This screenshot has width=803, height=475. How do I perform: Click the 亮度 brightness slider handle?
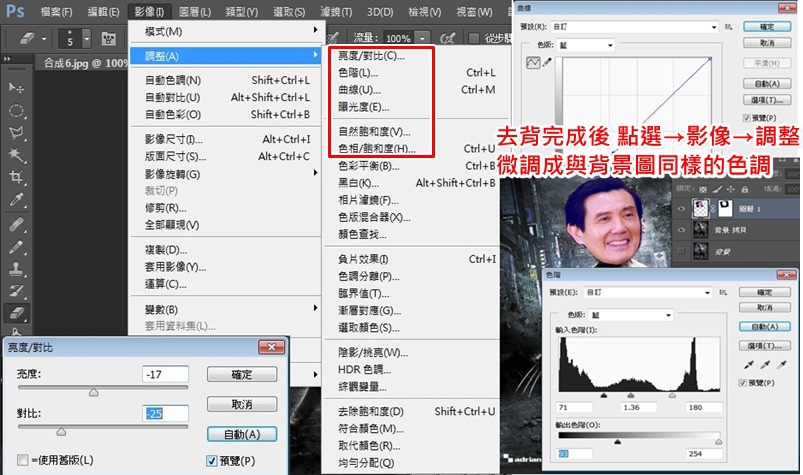click(x=94, y=392)
